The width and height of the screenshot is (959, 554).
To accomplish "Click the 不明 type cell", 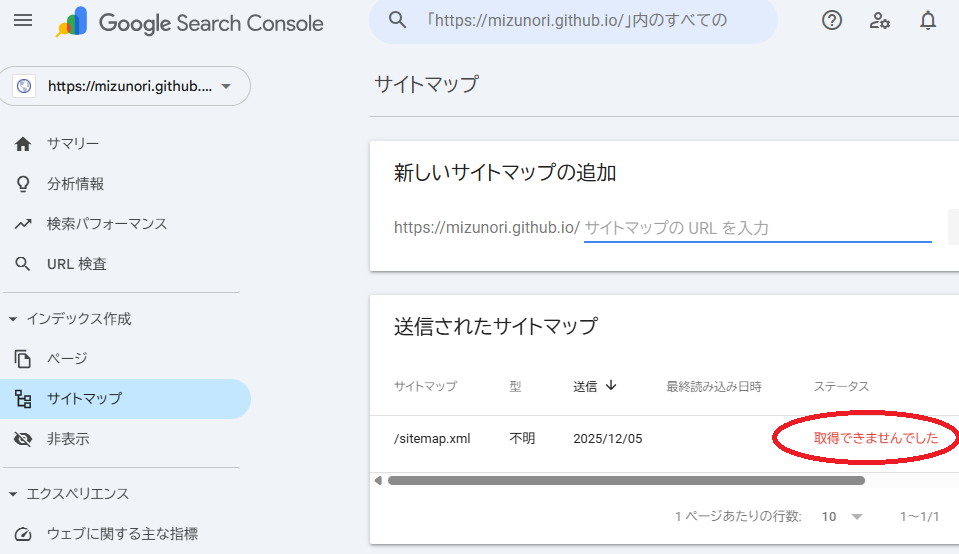I will pyautogui.click(x=522, y=438).
